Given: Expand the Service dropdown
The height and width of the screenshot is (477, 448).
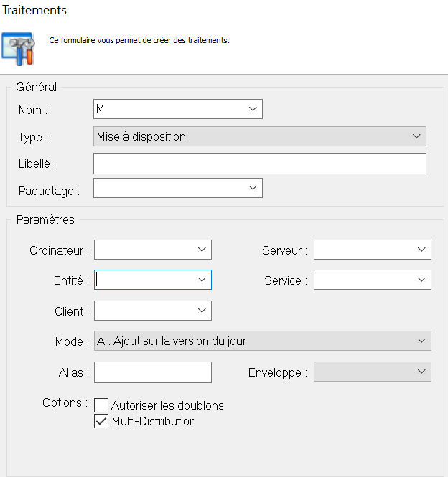Looking at the screenshot, I should [421, 280].
